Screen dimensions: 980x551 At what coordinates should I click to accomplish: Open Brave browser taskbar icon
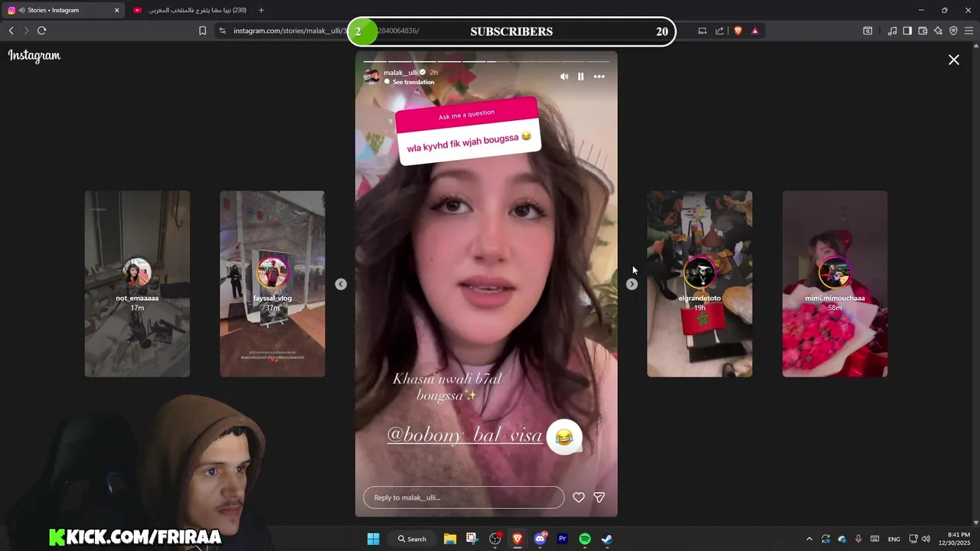[518, 539]
